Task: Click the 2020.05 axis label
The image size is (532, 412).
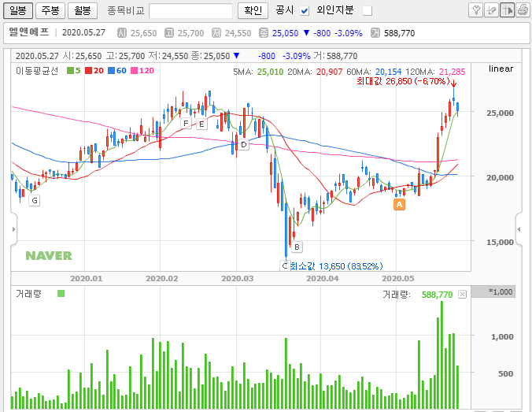Action: (398, 279)
